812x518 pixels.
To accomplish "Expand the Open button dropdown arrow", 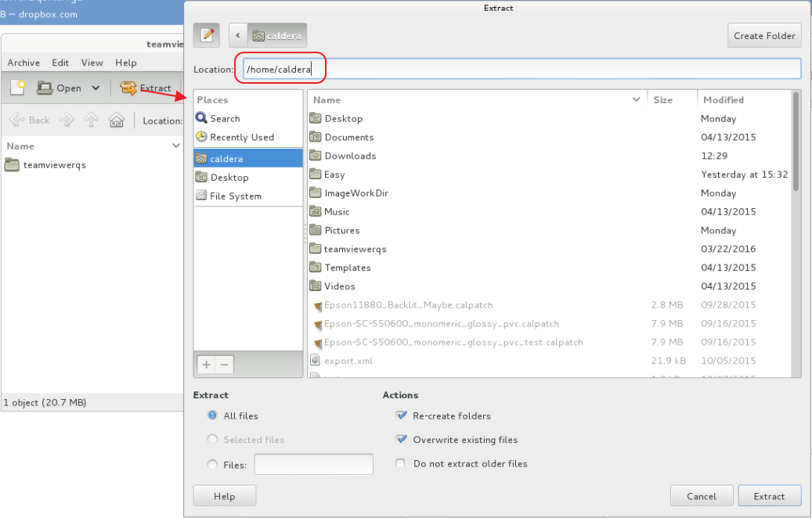I will tap(96, 88).
